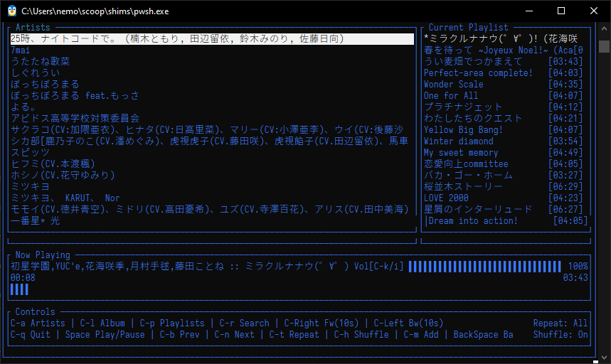Select artist ぼっちぼろまる feat.もっさ
This screenshot has height=364, width=611.
tap(75, 96)
